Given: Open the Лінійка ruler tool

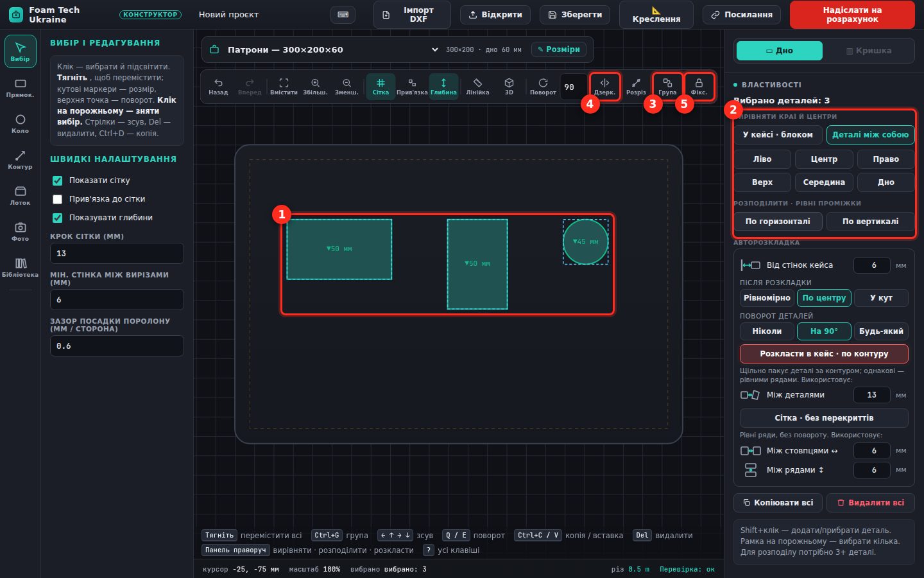Looking at the screenshot, I should tap(477, 87).
